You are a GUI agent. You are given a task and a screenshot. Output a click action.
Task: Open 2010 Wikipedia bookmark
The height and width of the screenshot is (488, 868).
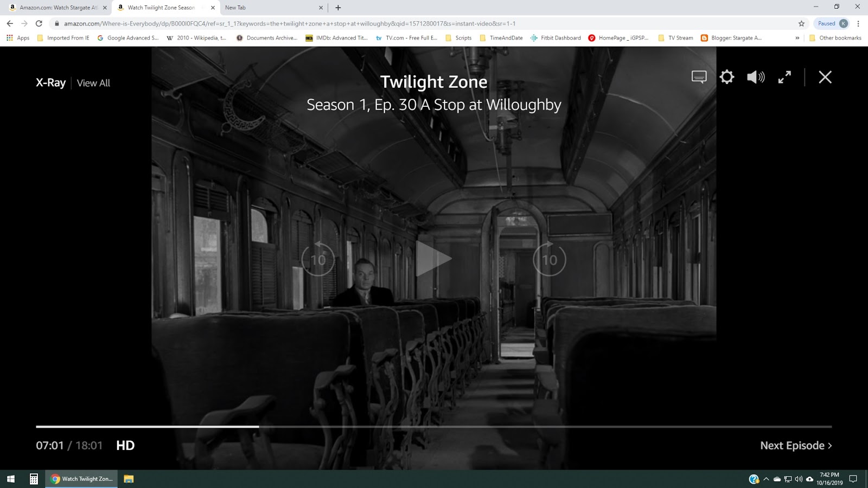pyautogui.click(x=196, y=38)
